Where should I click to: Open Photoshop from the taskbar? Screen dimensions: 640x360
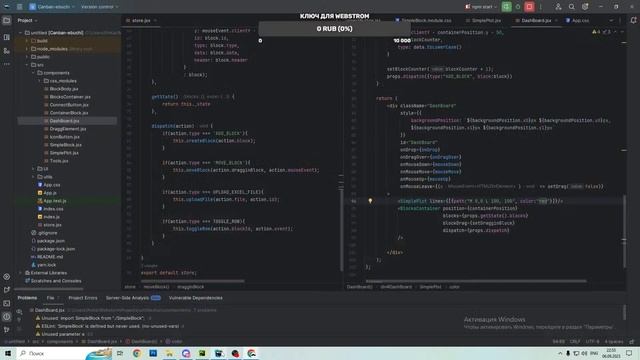click(x=153, y=353)
